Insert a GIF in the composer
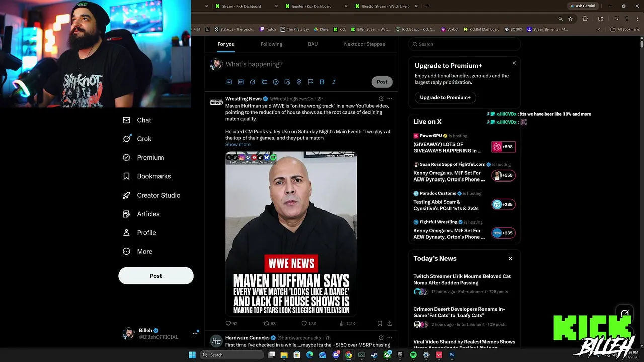This screenshot has width=644, height=362. pos(241,82)
